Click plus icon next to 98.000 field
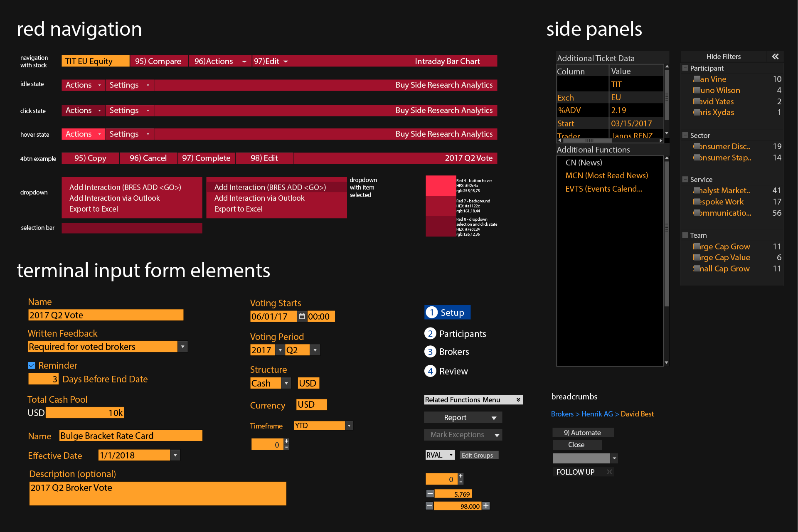The width and height of the screenshot is (798, 532). coord(486,506)
